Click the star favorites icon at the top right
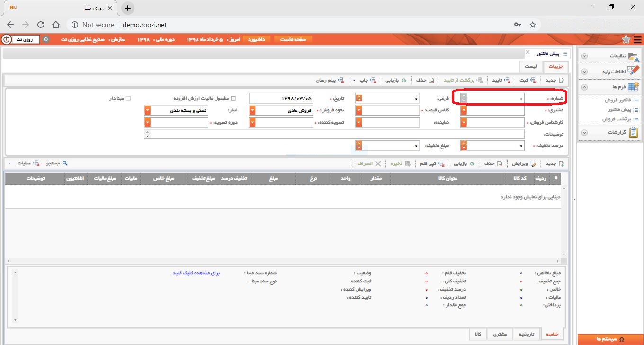Image resolution: width=644 pixels, height=345 pixels. [626, 39]
